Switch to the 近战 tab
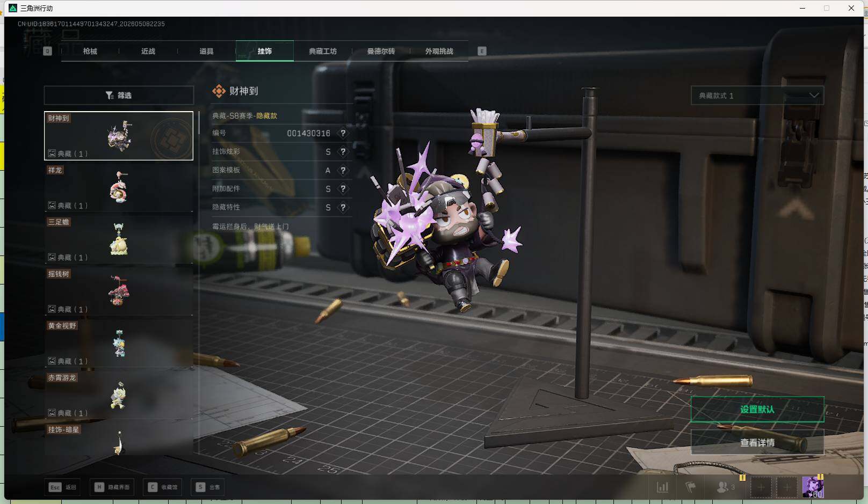868x504 pixels. pyautogui.click(x=148, y=51)
